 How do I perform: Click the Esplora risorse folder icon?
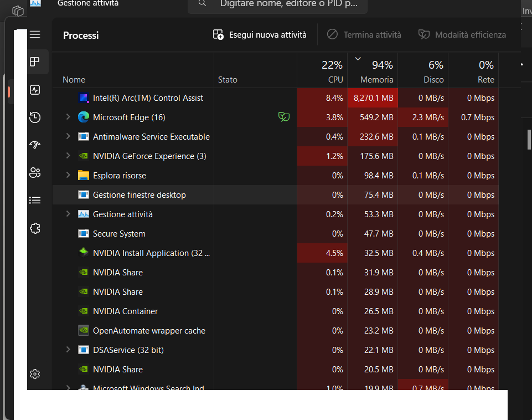click(x=84, y=176)
